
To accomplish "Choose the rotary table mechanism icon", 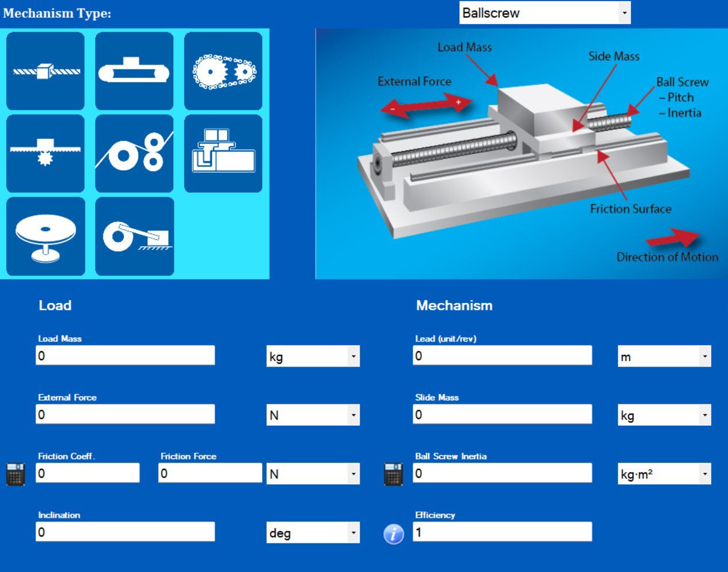I will [x=45, y=236].
